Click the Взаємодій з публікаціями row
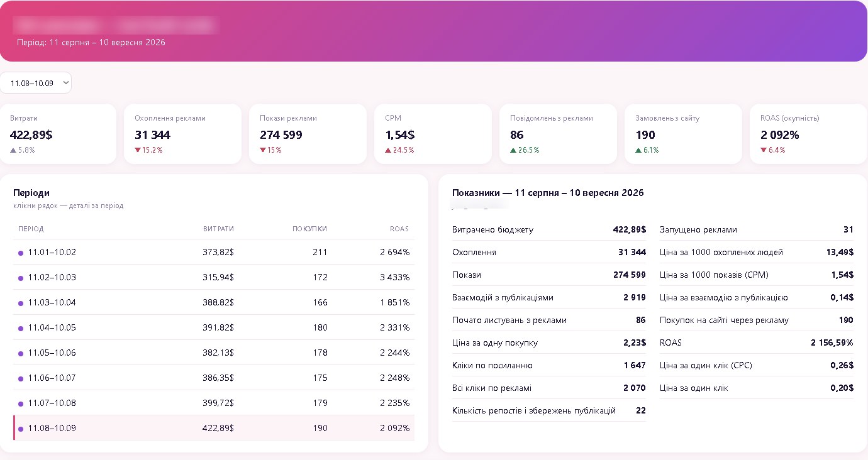 [549, 297]
